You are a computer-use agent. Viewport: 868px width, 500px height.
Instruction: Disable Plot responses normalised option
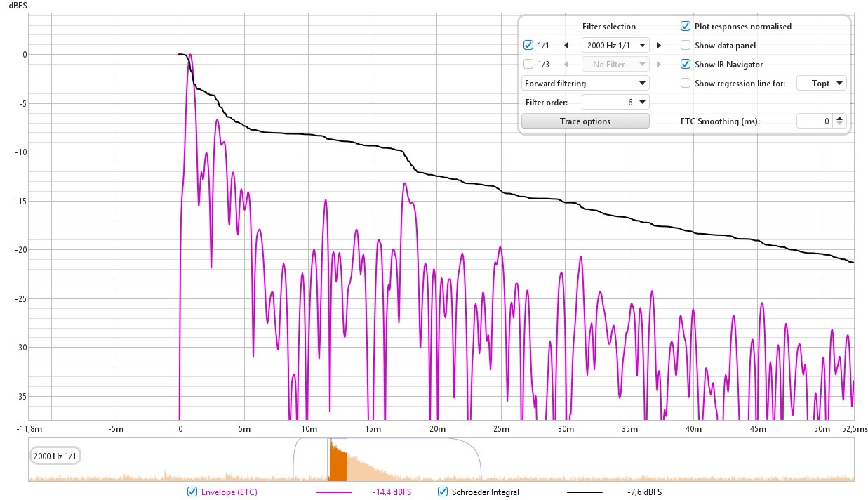(x=686, y=27)
